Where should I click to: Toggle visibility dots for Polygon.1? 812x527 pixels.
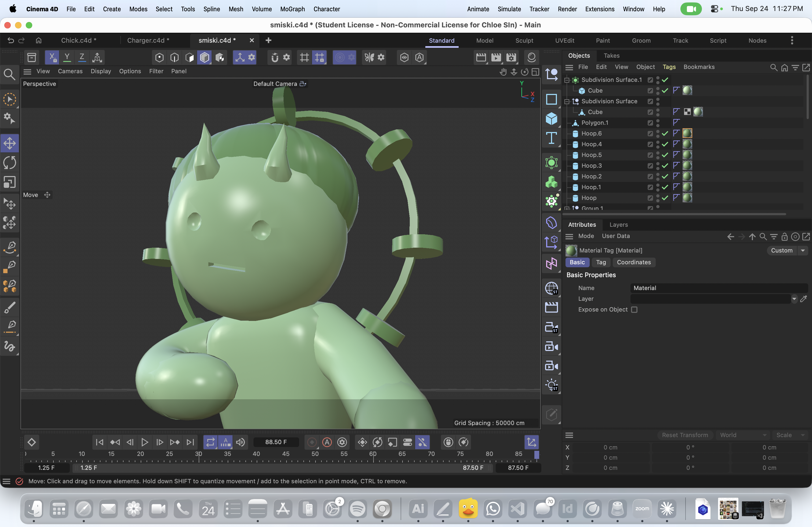[x=658, y=123]
